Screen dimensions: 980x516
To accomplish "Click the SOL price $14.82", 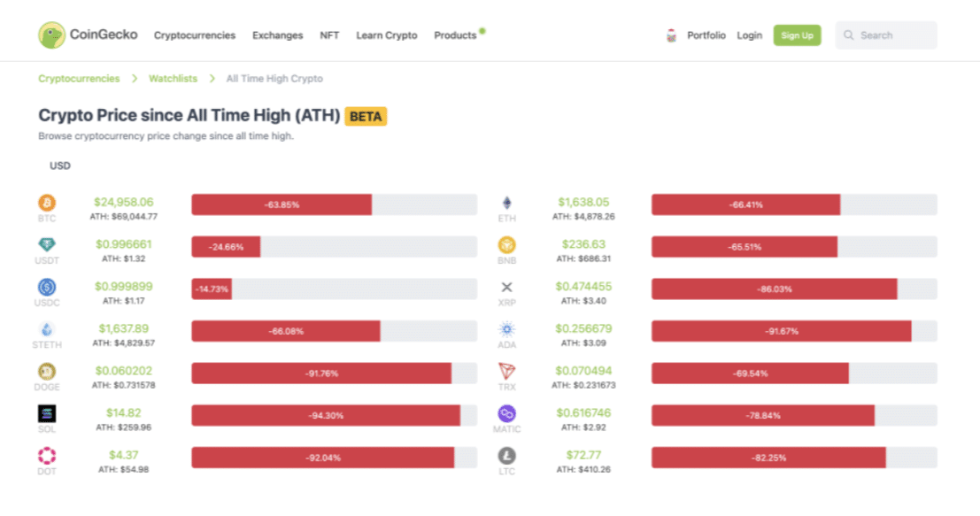I will (x=124, y=413).
